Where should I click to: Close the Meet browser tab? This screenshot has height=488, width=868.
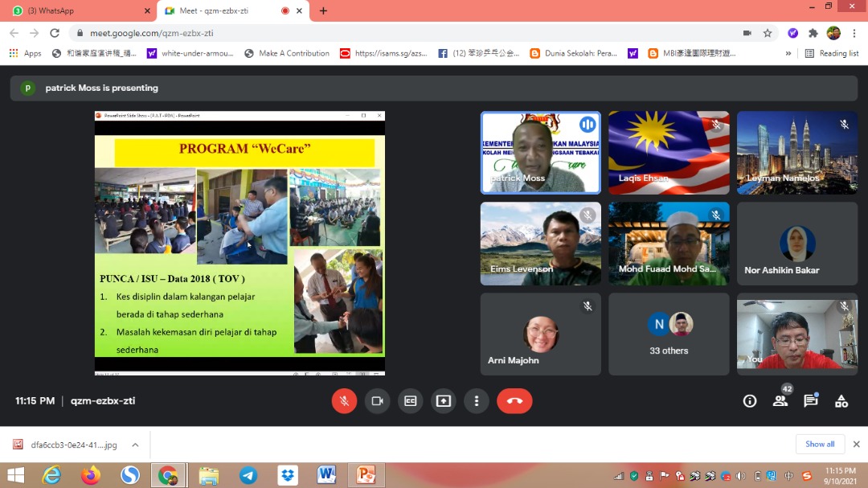[x=299, y=10]
